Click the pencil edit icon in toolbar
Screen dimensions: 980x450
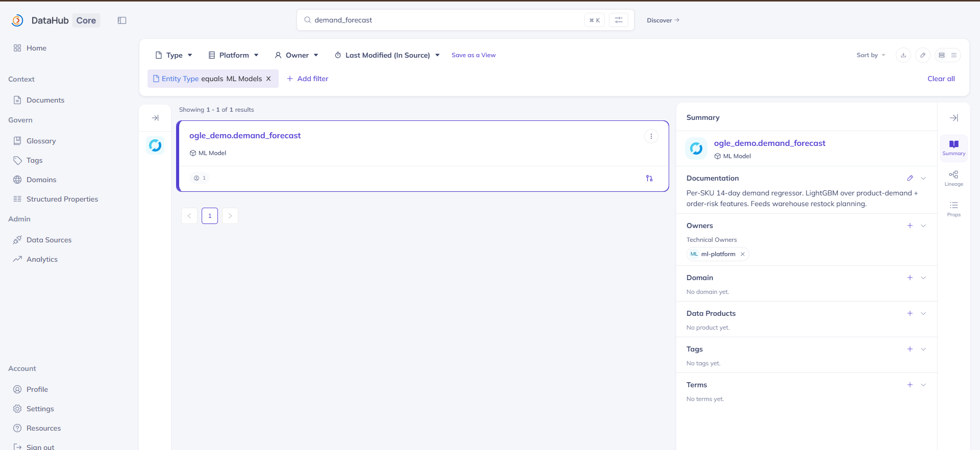pos(923,55)
